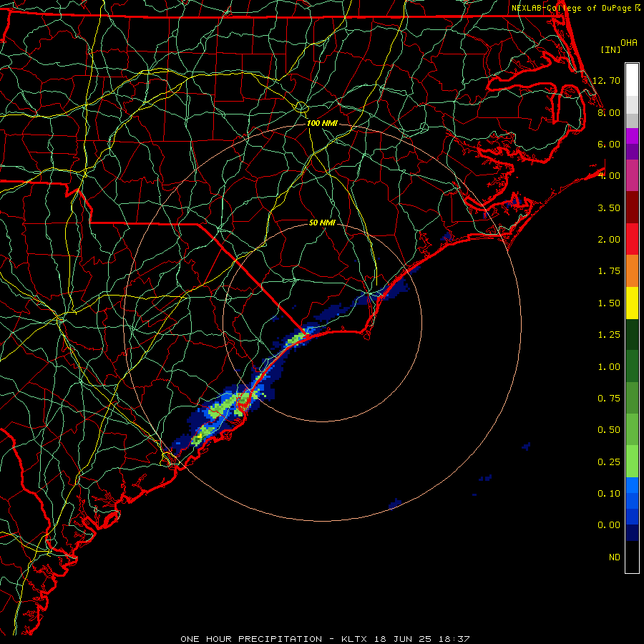The image size is (644, 644).
Task: Click the 8.00 legend value
Action: point(609,112)
